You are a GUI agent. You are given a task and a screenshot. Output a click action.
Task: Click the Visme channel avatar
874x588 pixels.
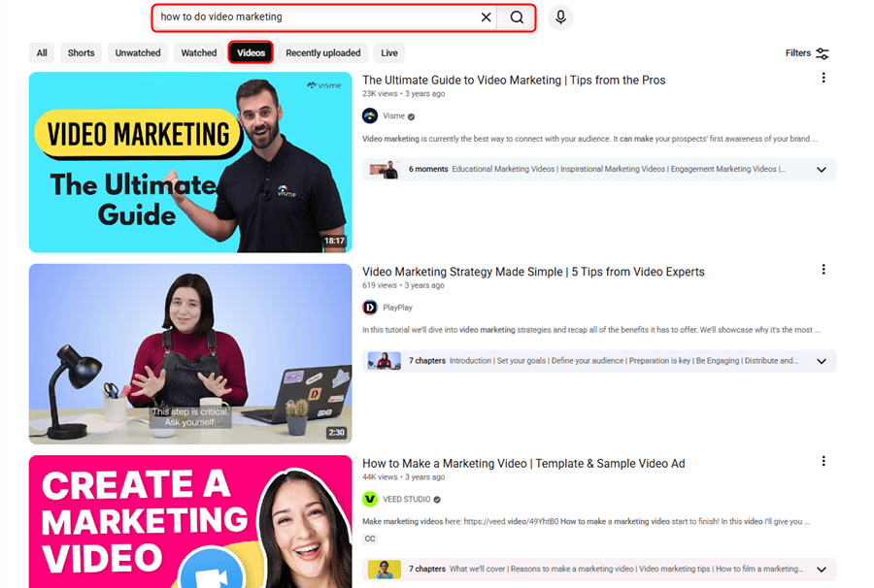point(370,115)
